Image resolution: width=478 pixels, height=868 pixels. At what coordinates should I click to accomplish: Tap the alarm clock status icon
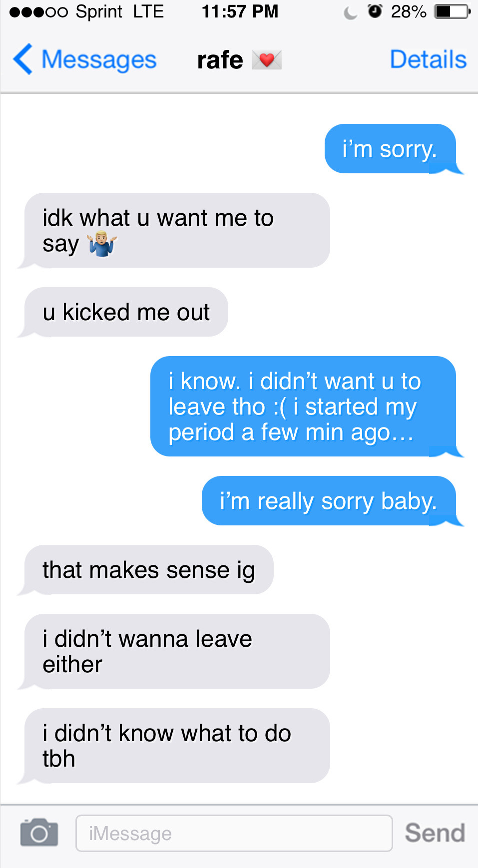(x=375, y=11)
